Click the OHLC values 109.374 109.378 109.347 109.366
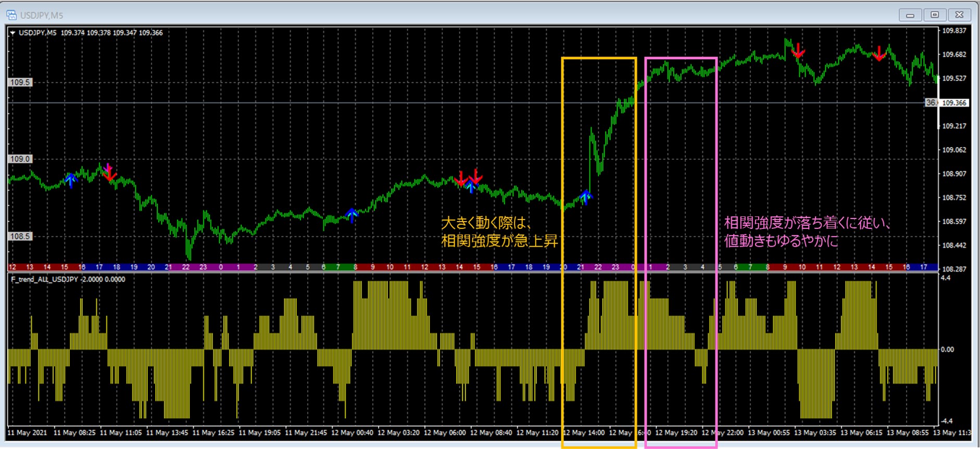The image size is (980, 449). point(112,33)
